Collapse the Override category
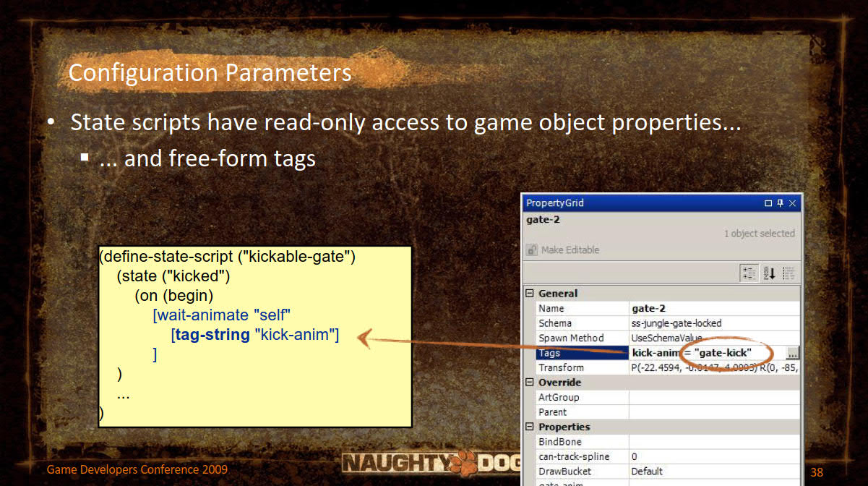The height and width of the screenshot is (486, 868). [529, 383]
